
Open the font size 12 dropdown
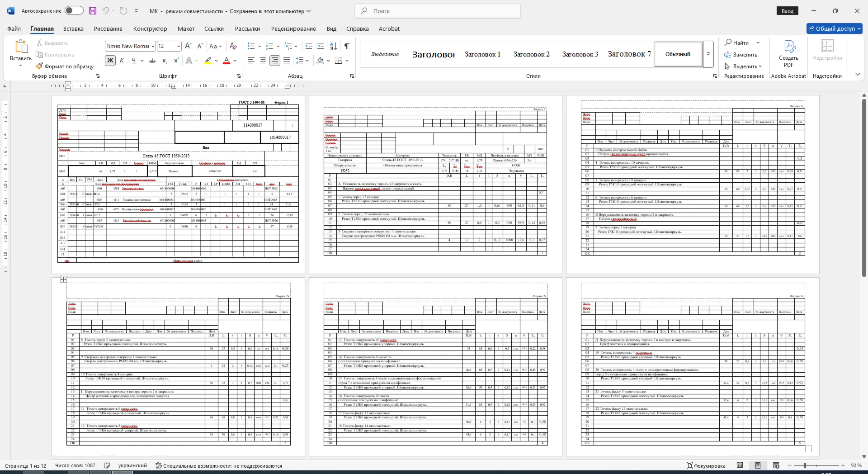(169, 46)
